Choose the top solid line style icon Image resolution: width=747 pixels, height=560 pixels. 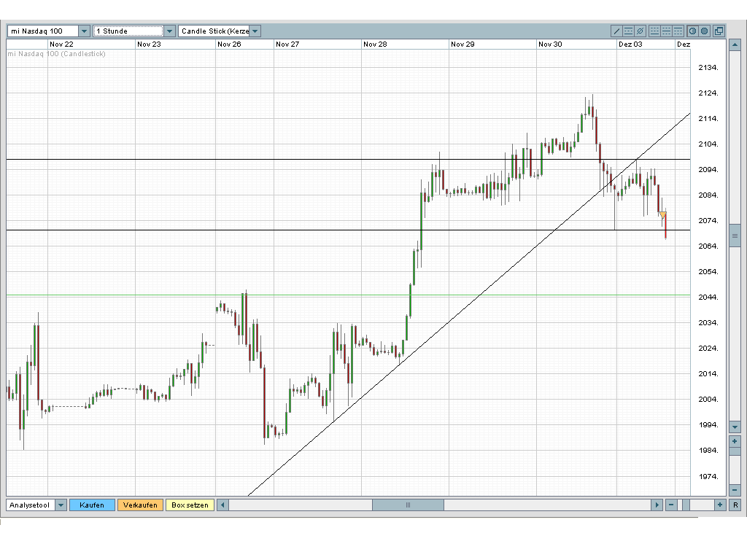pos(678,31)
